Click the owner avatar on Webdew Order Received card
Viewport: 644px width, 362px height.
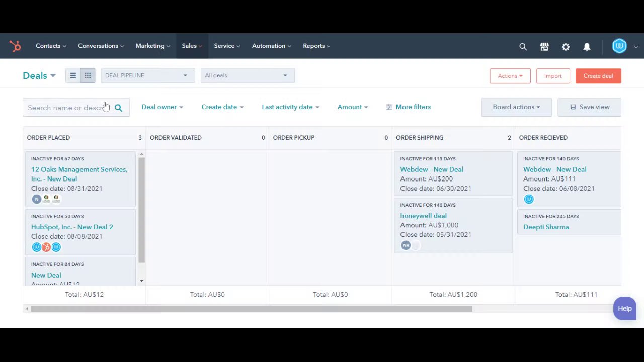529,199
